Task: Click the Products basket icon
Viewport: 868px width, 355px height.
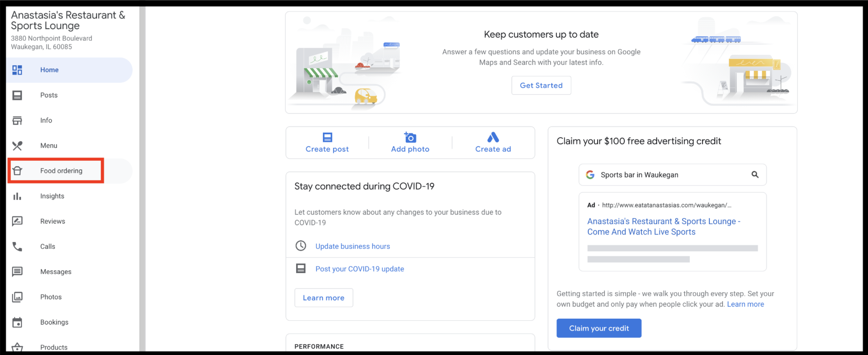Action: (17, 347)
